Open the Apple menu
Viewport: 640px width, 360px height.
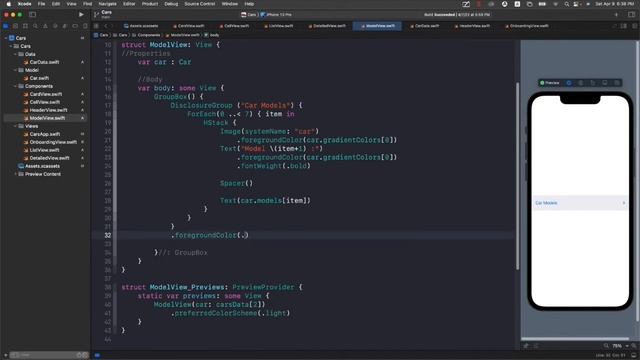[8, 4]
